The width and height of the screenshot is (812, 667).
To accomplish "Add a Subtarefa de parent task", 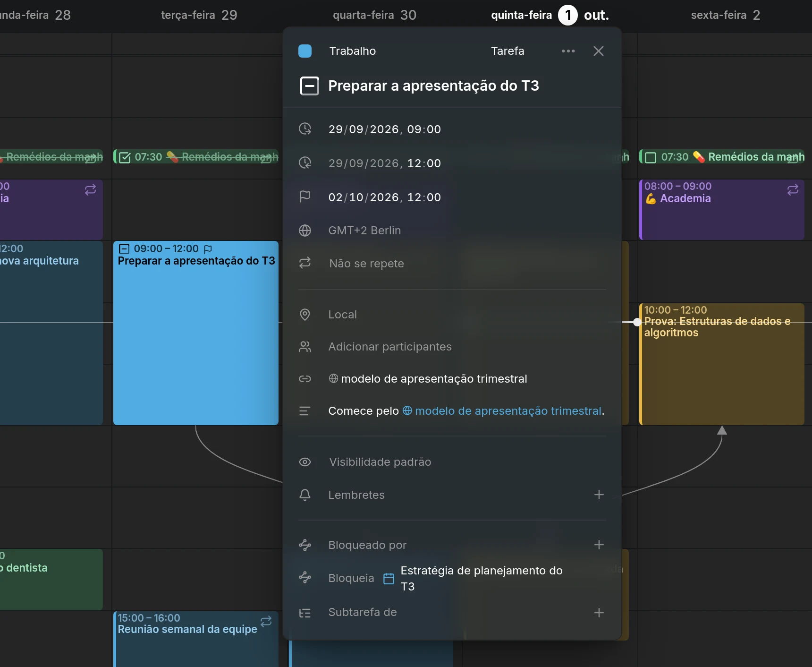I will tap(599, 613).
